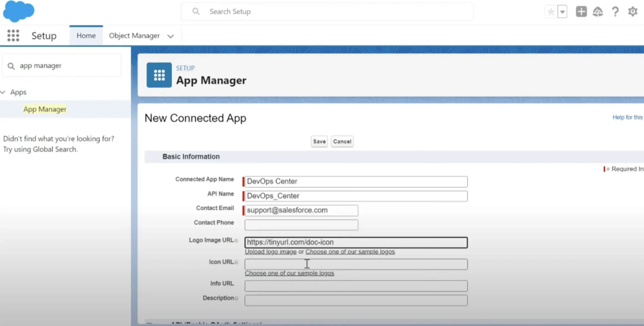Open the global actions plus icon

(581, 12)
